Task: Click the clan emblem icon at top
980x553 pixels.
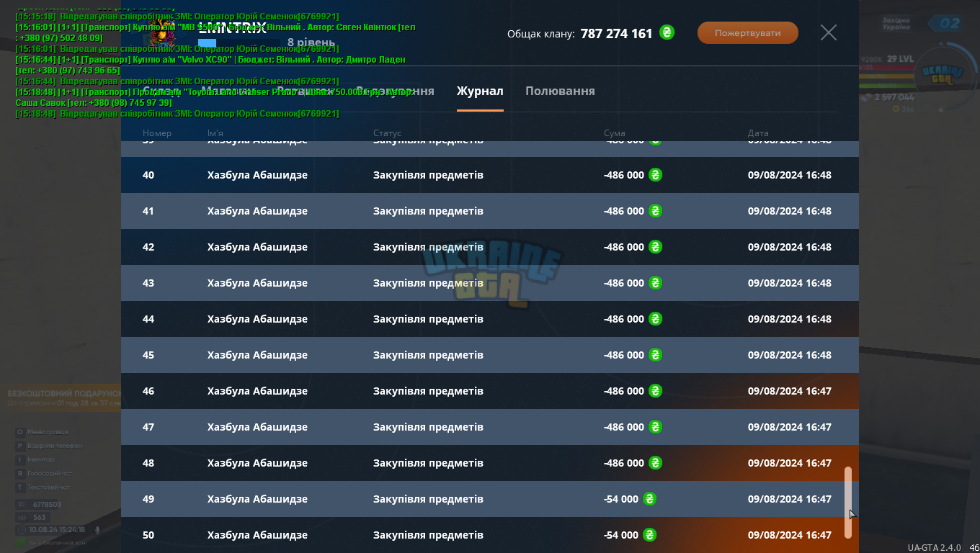Action: pyautogui.click(x=164, y=32)
